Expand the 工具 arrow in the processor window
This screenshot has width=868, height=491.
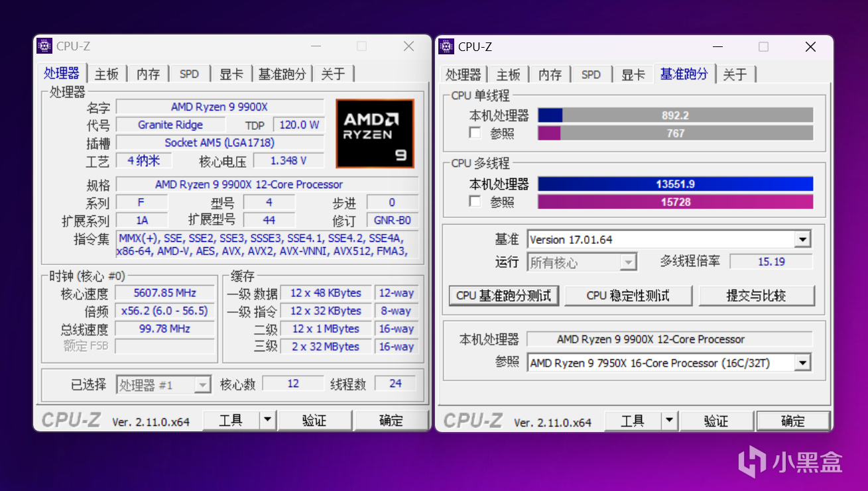click(x=267, y=420)
